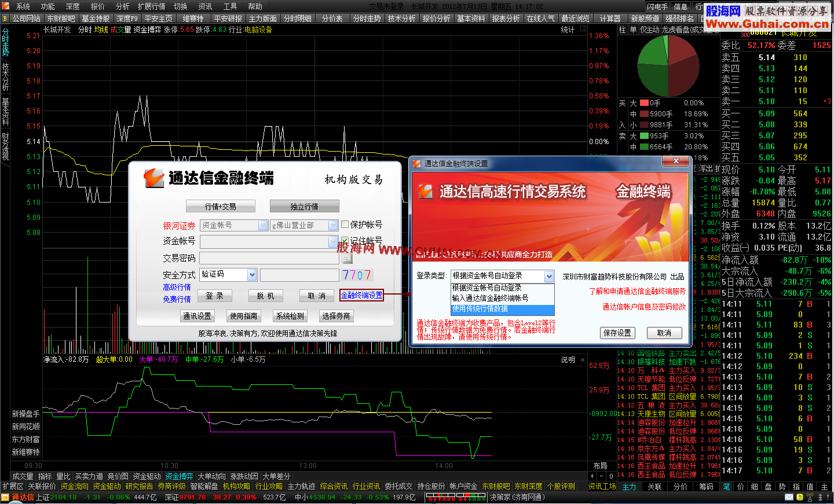Click the signal antenna icon in the status bar
Viewport: 834px width, 504px height.
pos(810,497)
